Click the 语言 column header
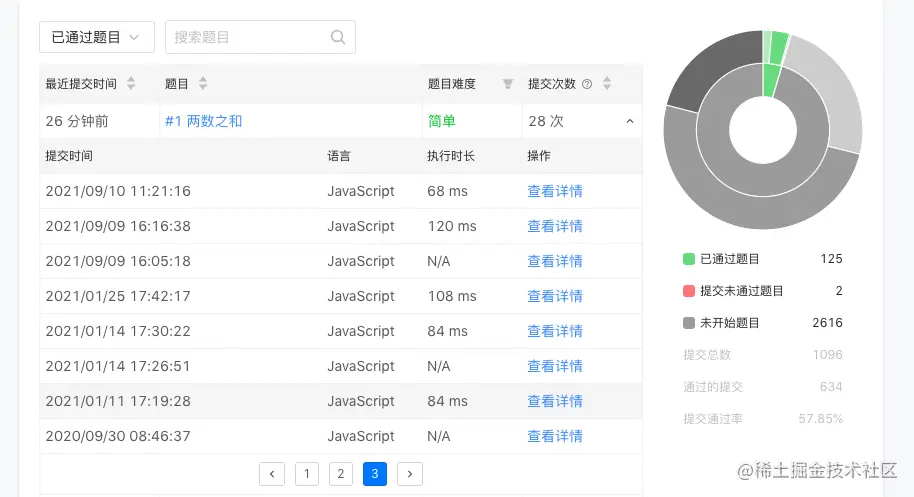This screenshot has height=497, width=914. pos(339,156)
